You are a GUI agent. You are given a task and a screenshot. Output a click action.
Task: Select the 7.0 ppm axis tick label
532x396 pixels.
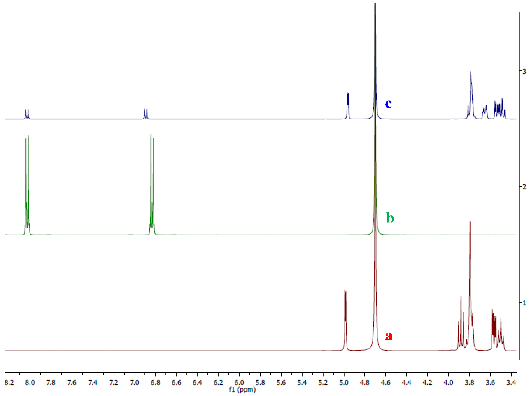tap(135, 382)
